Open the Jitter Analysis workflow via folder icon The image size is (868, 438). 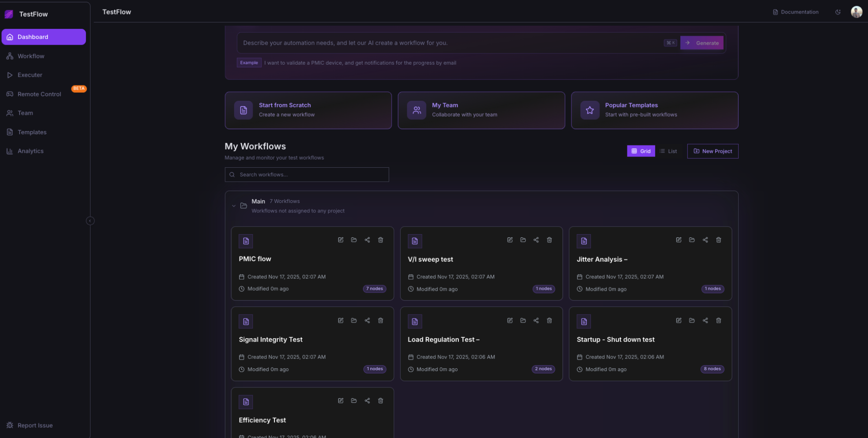tap(692, 240)
